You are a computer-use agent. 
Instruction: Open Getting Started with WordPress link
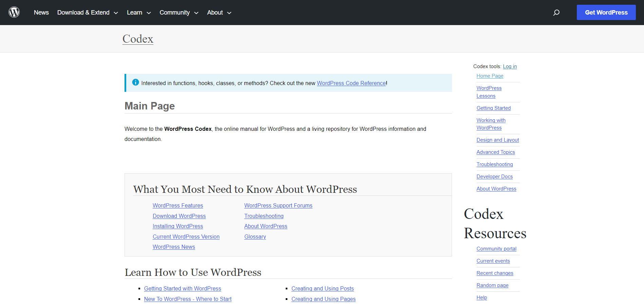click(x=183, y=288)
